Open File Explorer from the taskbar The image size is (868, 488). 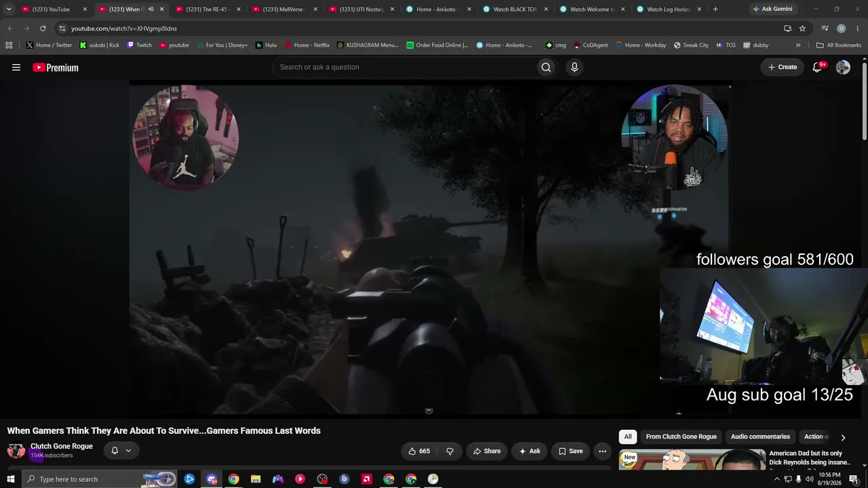pos(256,479)
